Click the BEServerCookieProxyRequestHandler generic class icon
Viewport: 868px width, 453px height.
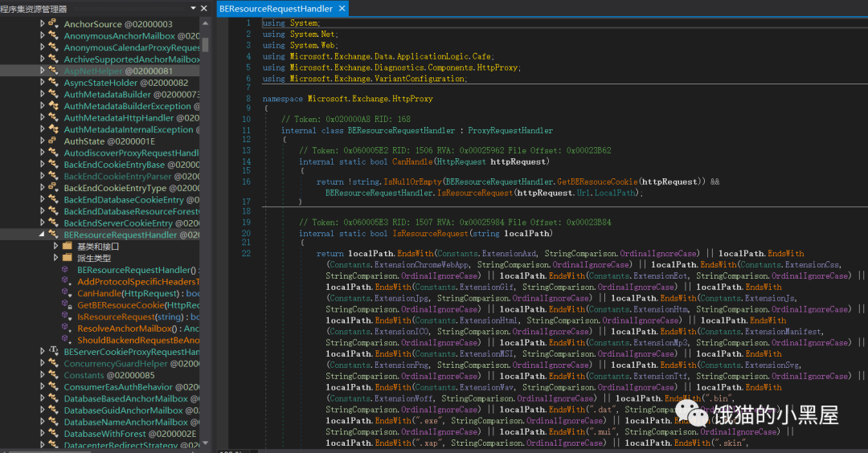pyautogui.click(x=54, y=352)
